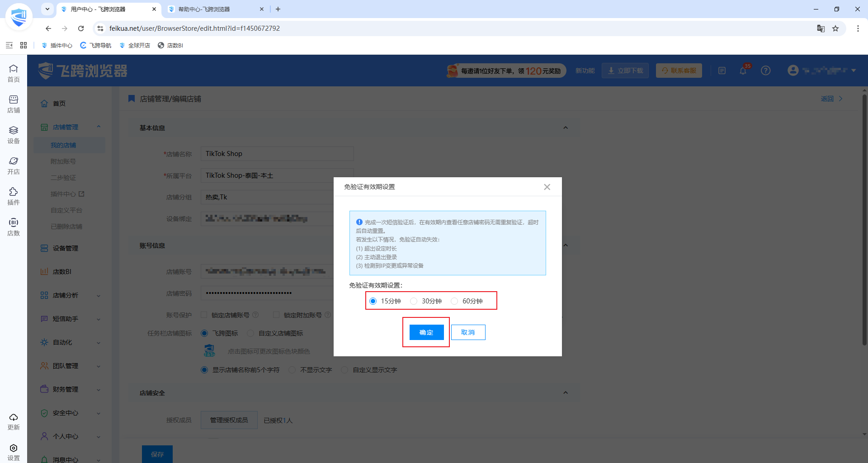The image size is (868, 463).
Task: Click the user avatar icon in the header
Action: [x=793, y=71]
